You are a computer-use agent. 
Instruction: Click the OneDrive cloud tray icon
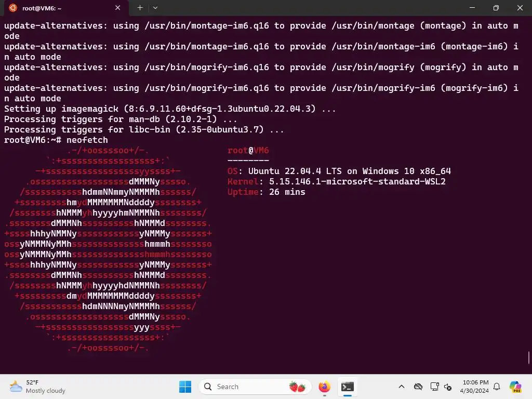[x=418, y=387]
